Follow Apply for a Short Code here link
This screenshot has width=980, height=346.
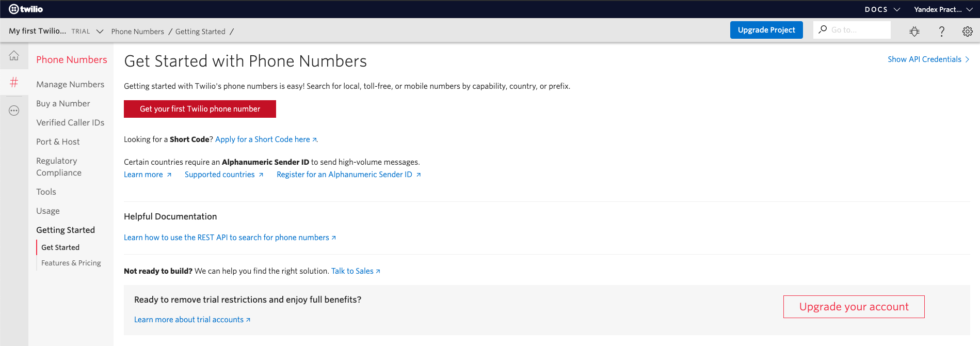266,139
